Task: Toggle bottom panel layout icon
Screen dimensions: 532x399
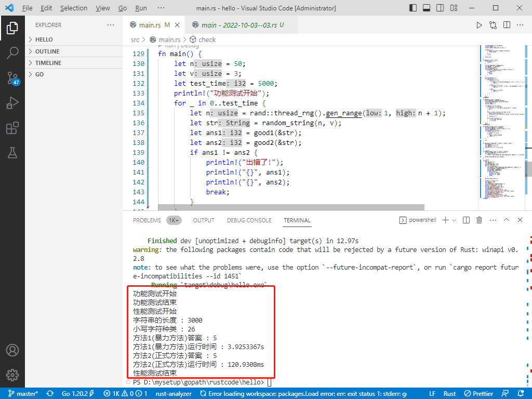Action: click(x=427, y=8)
